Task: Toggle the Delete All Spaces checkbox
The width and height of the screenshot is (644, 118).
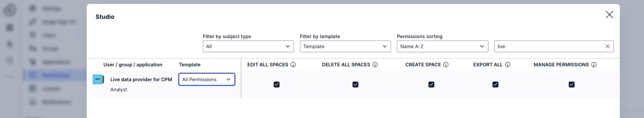Action: [x=355, y=84]
